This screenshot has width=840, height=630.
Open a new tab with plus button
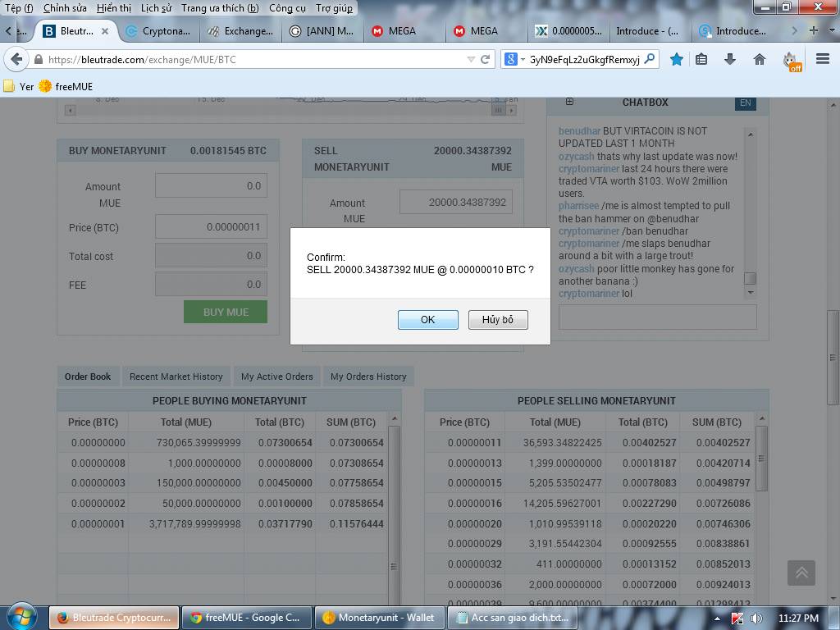[x=814, y=30]
